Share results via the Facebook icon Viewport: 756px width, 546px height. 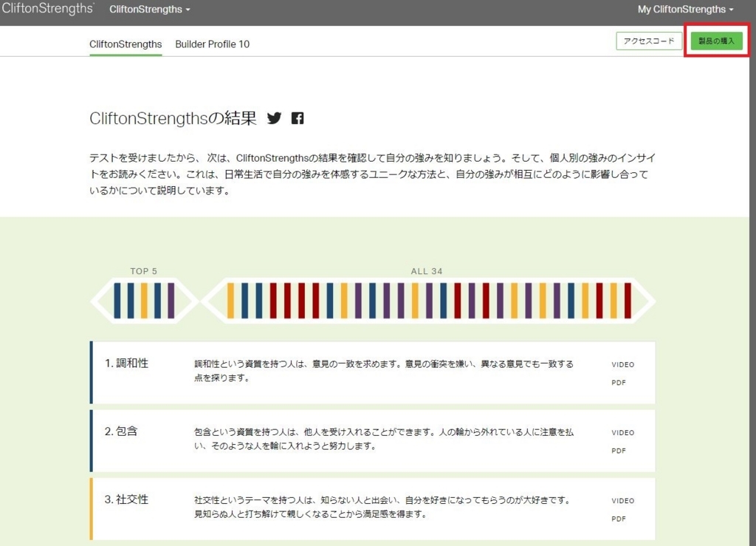[298, 118]
